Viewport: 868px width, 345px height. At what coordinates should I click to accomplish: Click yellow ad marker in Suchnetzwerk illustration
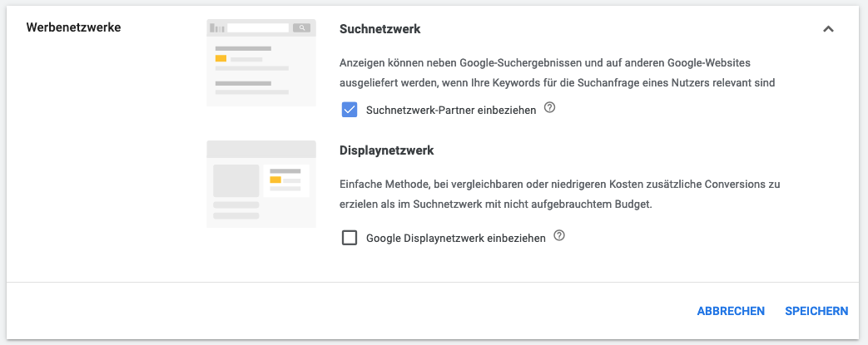coord(221,58)
